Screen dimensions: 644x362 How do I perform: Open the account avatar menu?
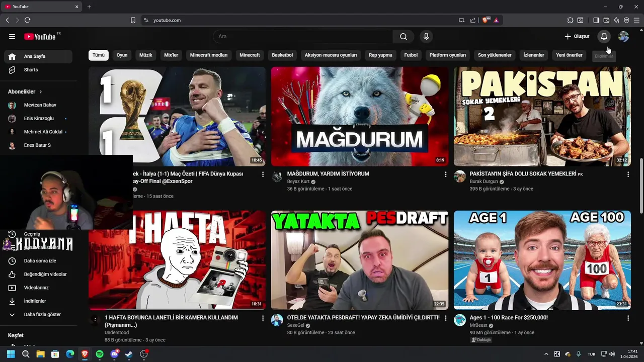click(623, 37)
